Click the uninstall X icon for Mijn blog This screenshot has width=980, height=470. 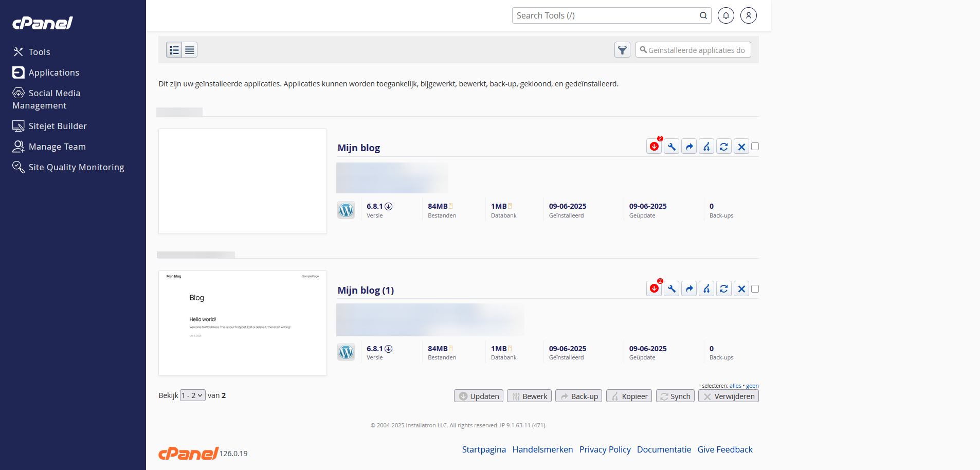(x=741, y=147)
